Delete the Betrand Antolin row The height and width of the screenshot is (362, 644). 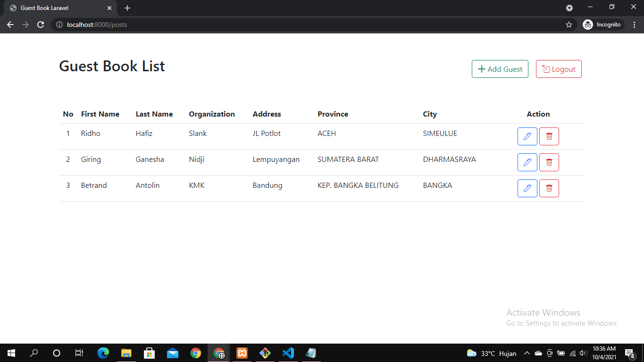[549, 188]
